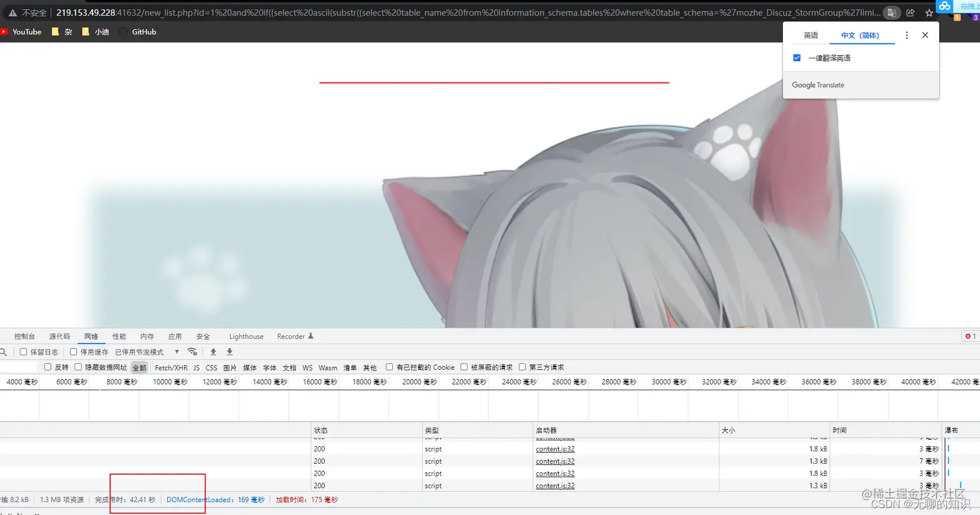Screen dimensions: 980x515
Task: Sort by the 启动器 column header
Action: 626,430
